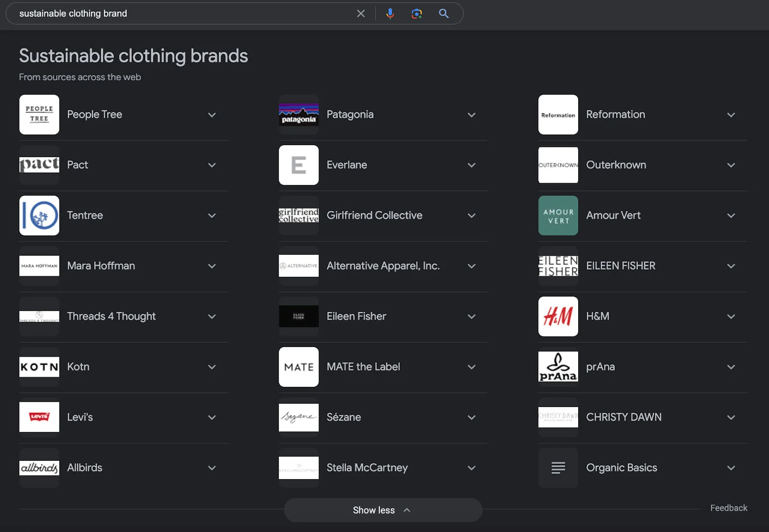
Task: Clear the search query with the X icon
Action: [x=361, y=13]
